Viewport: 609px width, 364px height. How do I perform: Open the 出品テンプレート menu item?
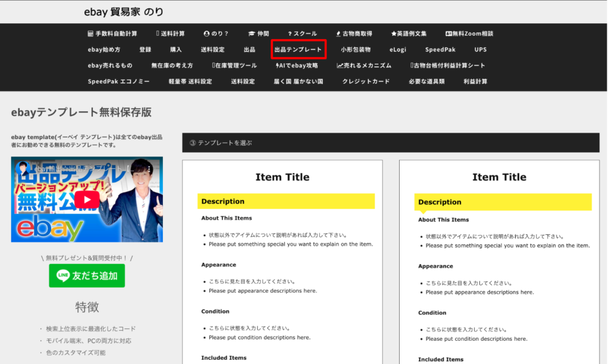[x=299, y=50]
